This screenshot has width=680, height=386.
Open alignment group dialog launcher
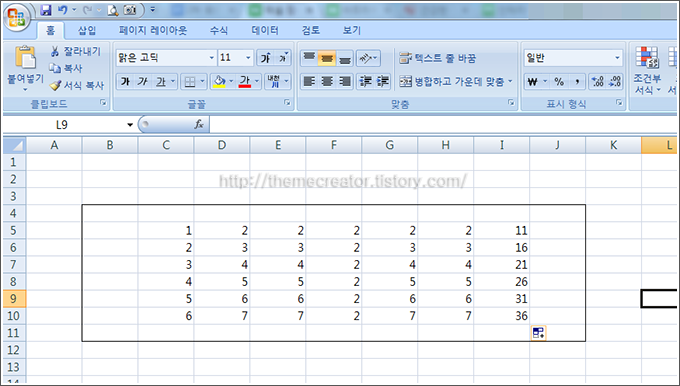tap(511, 103)
